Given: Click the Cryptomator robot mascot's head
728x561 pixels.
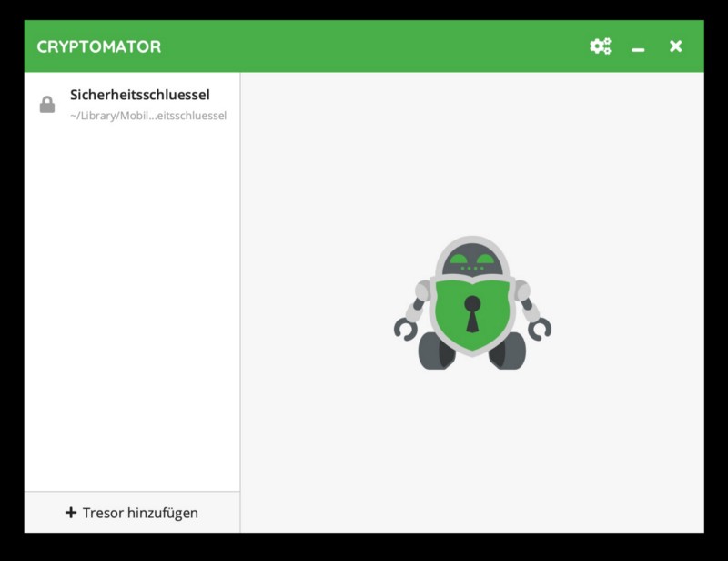Looking at the screenshot, I should (472, 257).
